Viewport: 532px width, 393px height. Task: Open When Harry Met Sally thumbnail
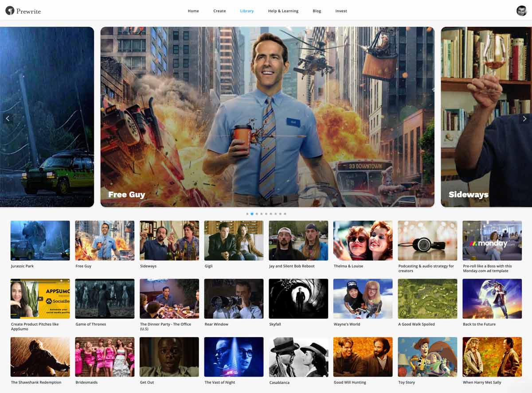pos(492,357)
